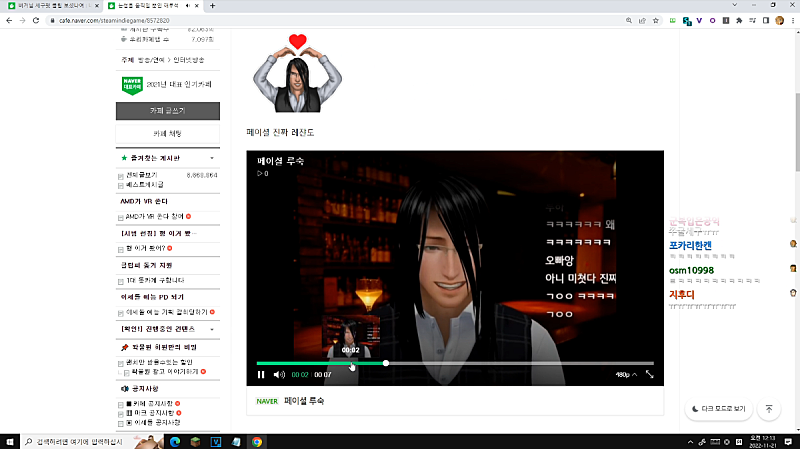800x449 pixels.
Task: Open the tab search chevron dropdown
Action: click(734, 5)
